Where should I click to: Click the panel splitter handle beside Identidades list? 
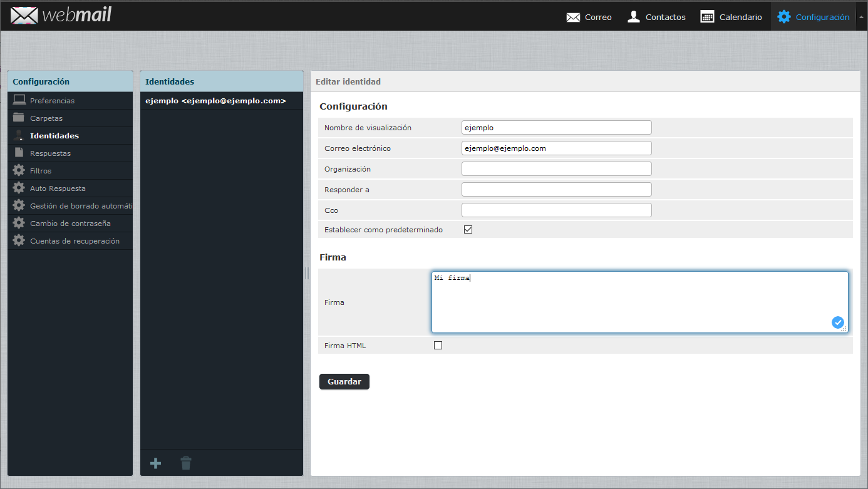point(307,273)
